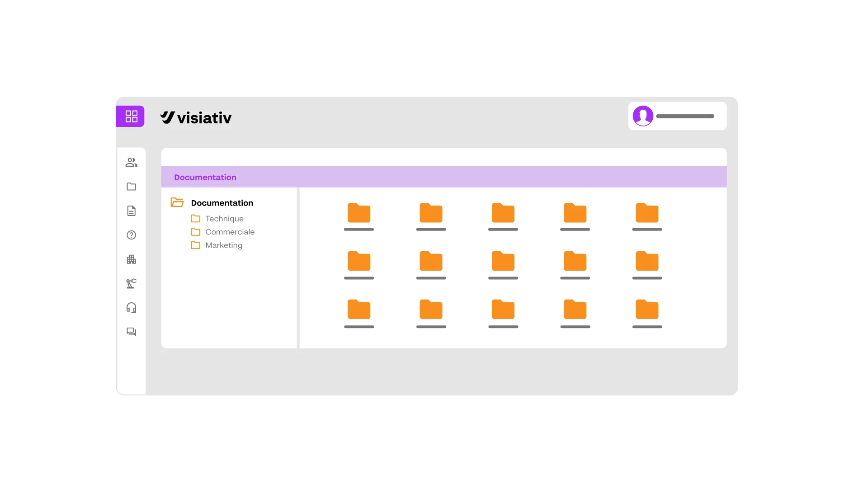Image resolution: width=868 pixels, height=488 pixels.
Task: Open the robot arm sidebar icon
Action: (131, 283)
